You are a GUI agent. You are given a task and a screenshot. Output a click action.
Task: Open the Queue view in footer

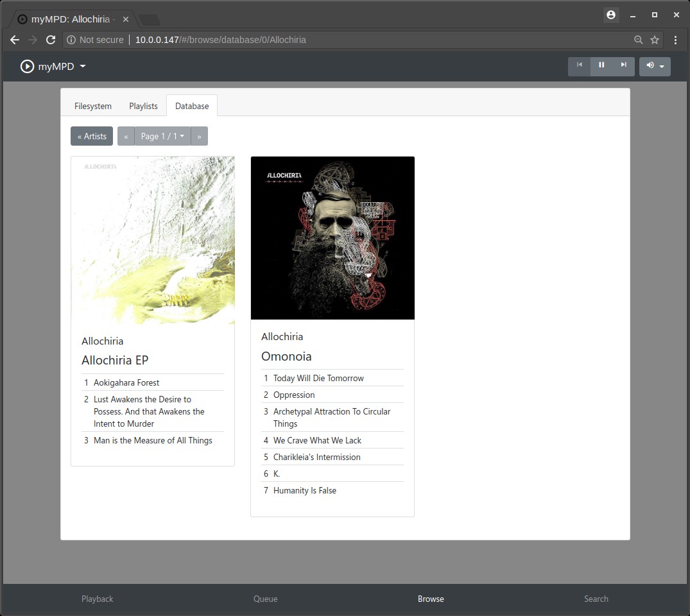click(265, 599)
